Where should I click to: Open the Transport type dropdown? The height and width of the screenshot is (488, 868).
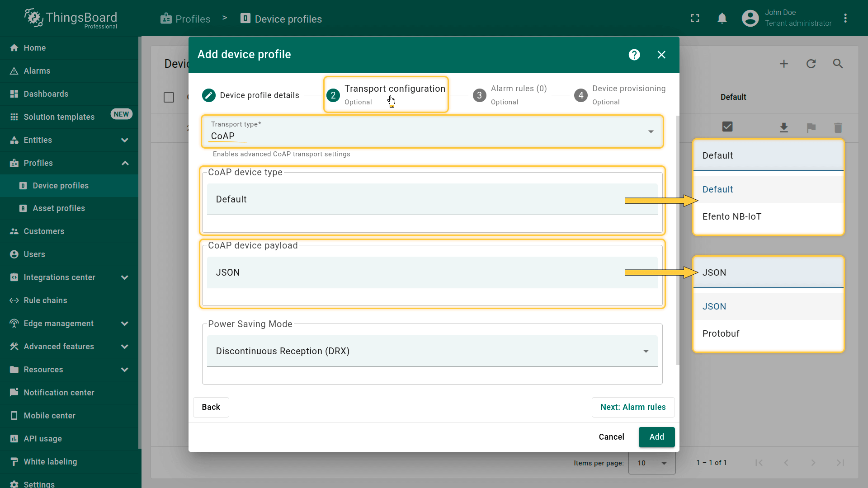[432, 131]
